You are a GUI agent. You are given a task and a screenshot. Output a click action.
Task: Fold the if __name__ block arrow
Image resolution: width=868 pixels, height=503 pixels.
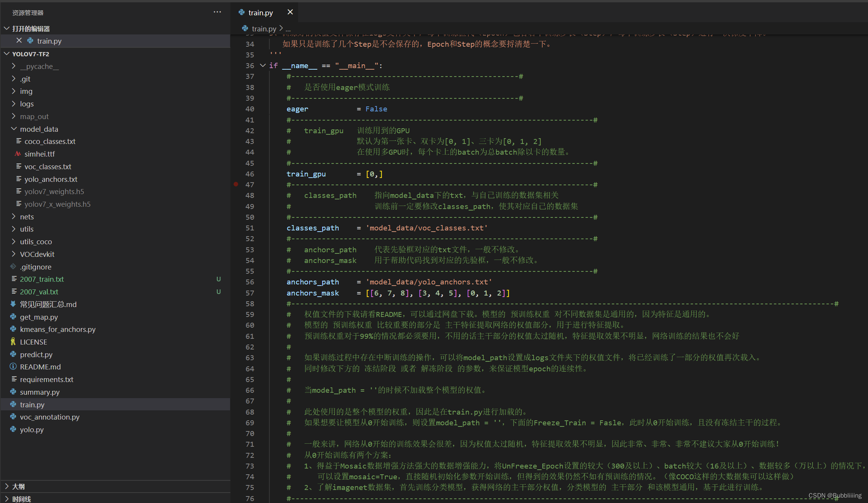point(263,65)
